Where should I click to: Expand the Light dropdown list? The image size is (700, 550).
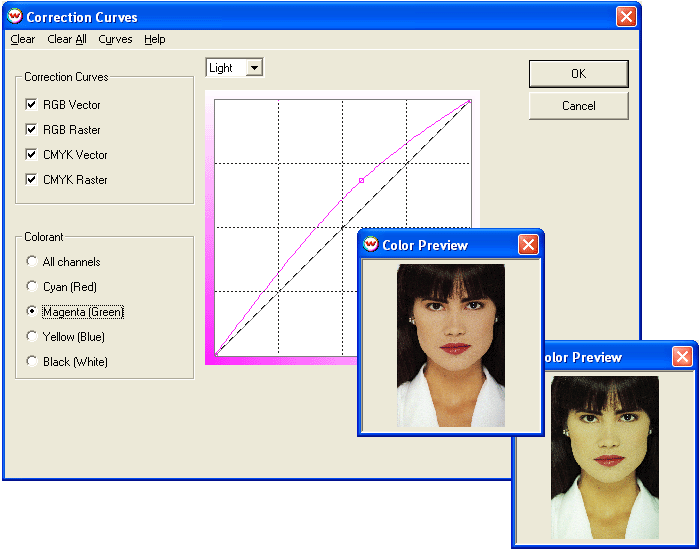(254, 68)
